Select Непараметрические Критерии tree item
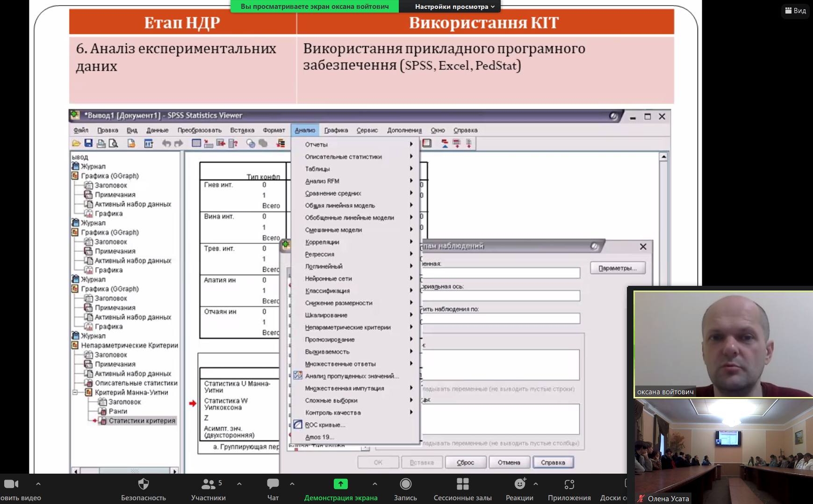This screenshot has height=504, width=813. tap(130, 346)
